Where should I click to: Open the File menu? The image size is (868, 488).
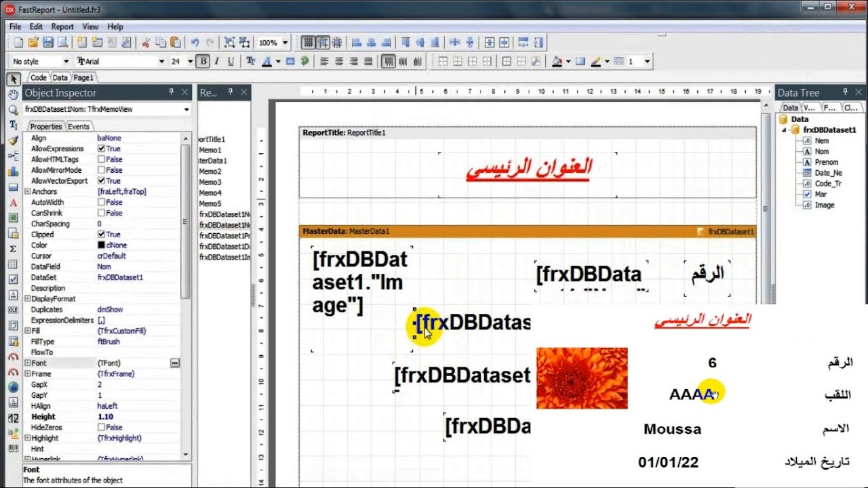[16, 26]
